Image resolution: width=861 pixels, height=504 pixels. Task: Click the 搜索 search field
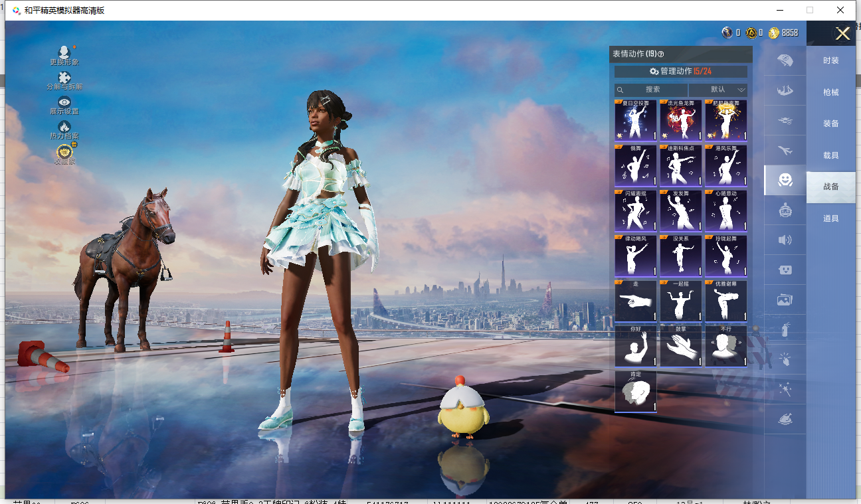(652, 90)
